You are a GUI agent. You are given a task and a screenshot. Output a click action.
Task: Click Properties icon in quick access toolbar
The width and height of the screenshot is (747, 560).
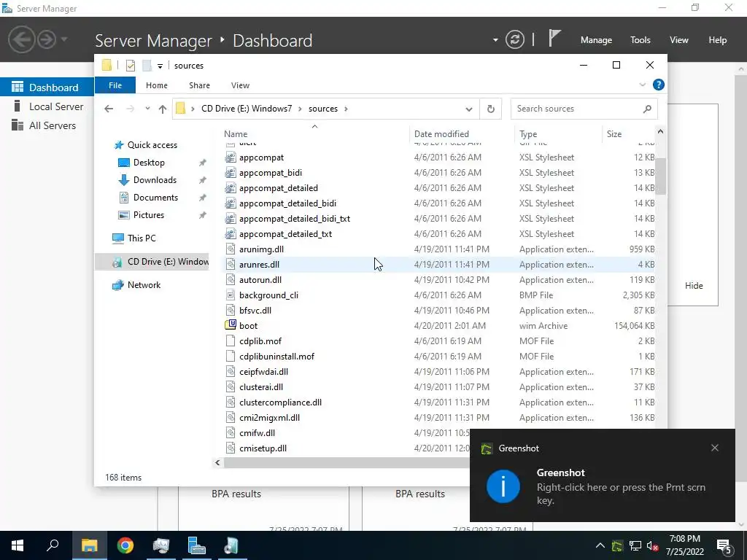[x=130, y=66]
